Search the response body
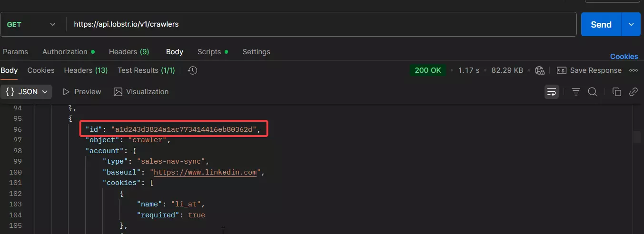644x234 pixels. coord(593,92)
